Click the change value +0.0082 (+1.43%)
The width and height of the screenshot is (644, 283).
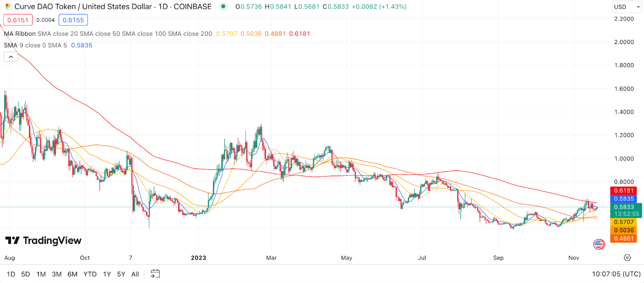tap(379, 7)
